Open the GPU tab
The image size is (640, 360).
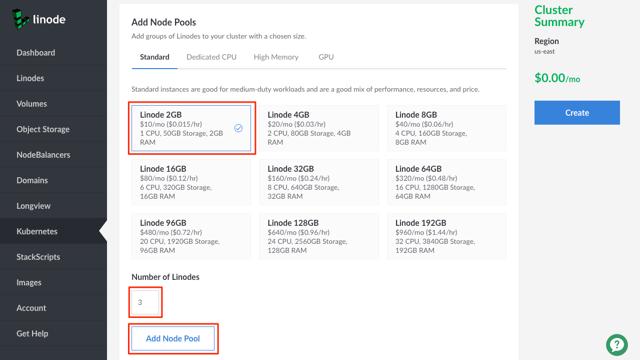point(326,57)
